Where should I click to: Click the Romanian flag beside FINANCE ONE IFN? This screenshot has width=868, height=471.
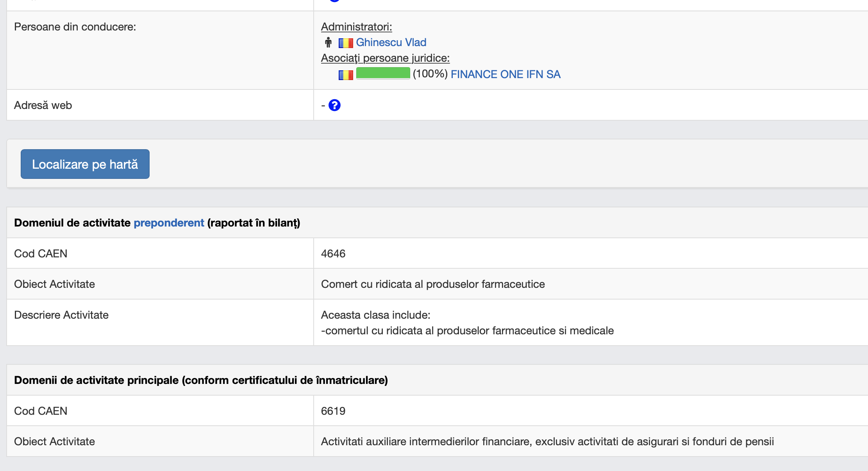(x=346, y=75)
